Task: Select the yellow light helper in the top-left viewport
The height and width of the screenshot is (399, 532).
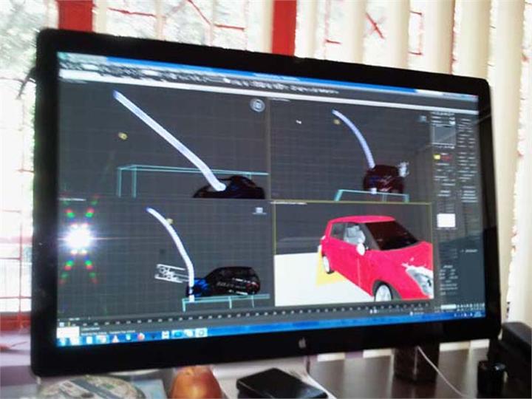Action: tap(123, 136)
